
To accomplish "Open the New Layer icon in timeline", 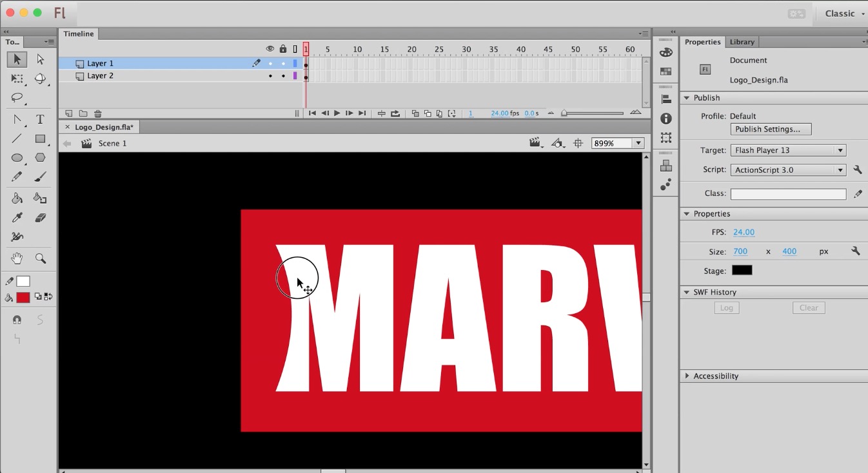I will click(68, 113).
